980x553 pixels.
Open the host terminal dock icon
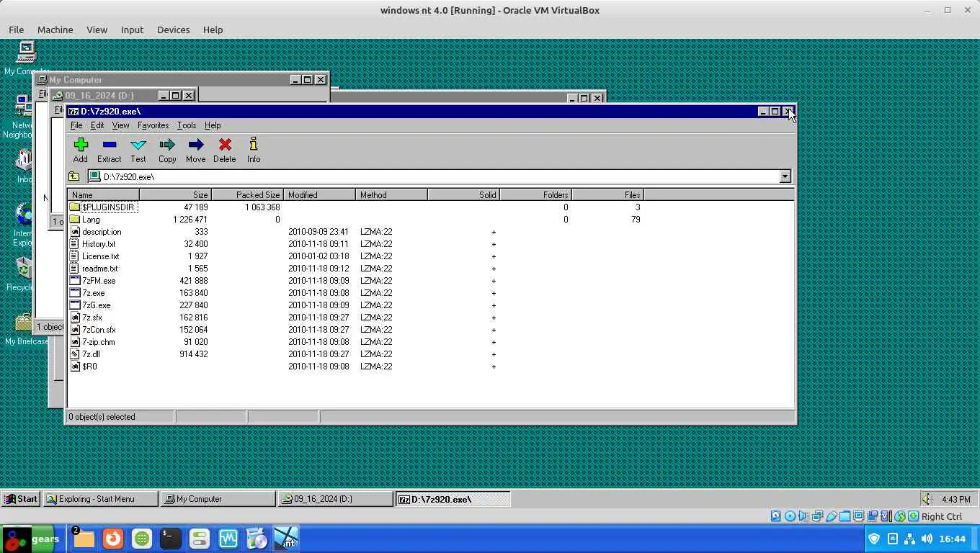click(x=171, y=539)
